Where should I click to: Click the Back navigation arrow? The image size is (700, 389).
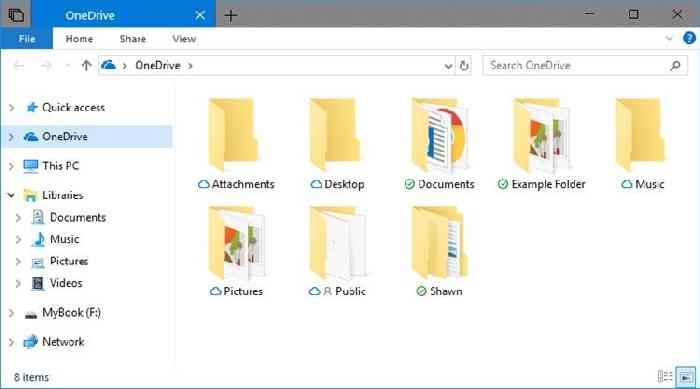(19, 66)
